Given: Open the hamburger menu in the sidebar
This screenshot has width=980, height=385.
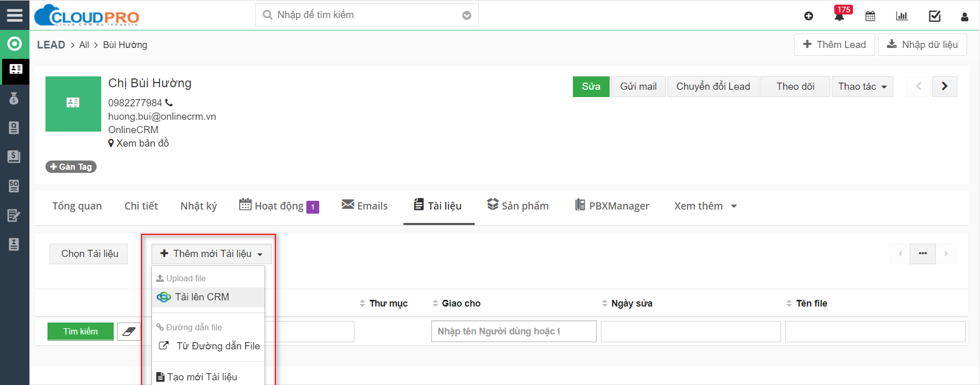Looking at the screenshot, I should pyautogui.click(x=14, y=15).
